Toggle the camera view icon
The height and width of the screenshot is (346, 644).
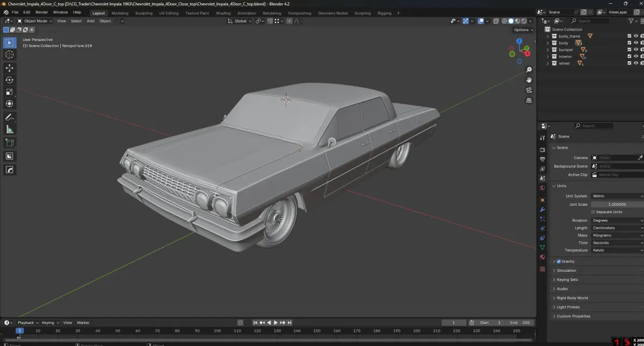pyautogui.click(x=529, y=90)
